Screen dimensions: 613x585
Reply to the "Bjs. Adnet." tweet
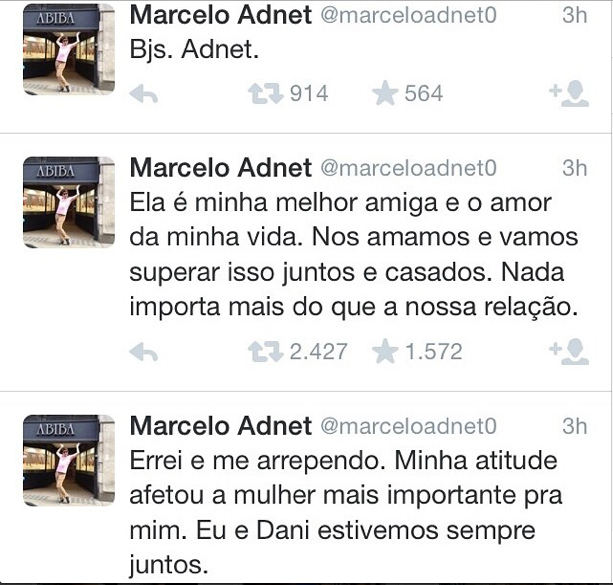pos(144,94)
